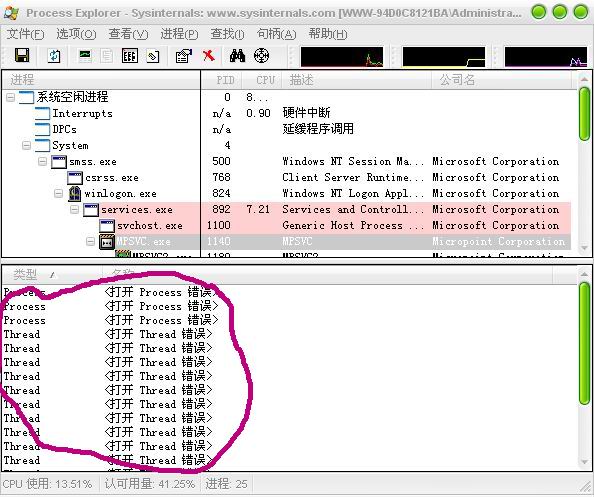Click the winlogon.exe process icon
Screen dimensions: 594x497
(75, 194)
